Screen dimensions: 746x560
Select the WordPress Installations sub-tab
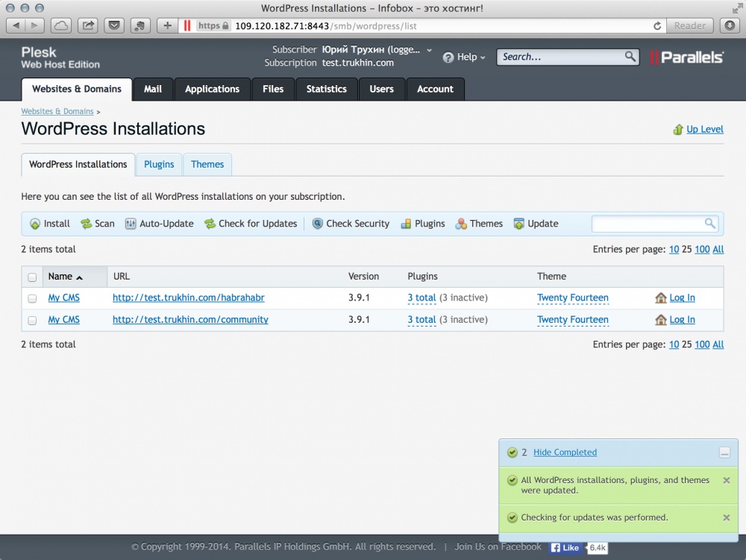pos(78,165)
